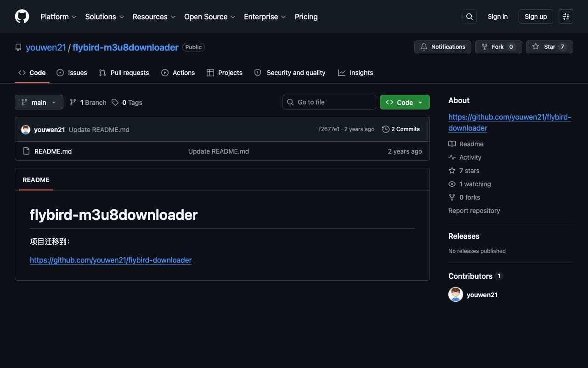Image resolution: width=588 pixels, height=368 pixels.
Task: Open the main branch selector dropdown
Action: pos(39,102)
